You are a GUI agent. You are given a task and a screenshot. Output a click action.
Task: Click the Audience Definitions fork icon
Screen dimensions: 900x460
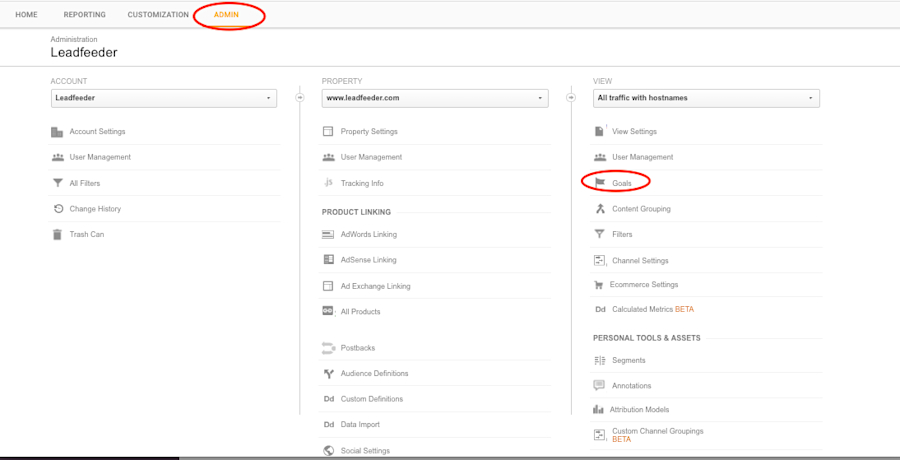(x=328, y=374)
